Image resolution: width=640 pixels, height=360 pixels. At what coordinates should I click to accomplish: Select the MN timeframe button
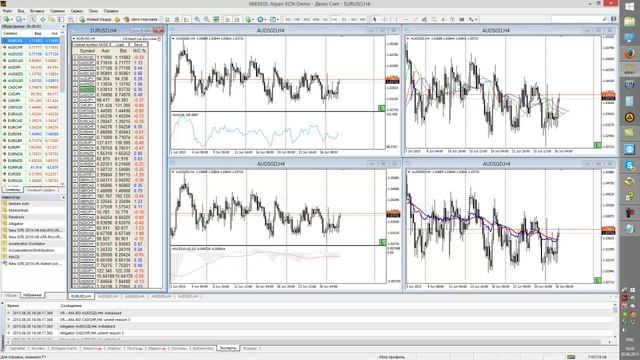click(363, 19)
